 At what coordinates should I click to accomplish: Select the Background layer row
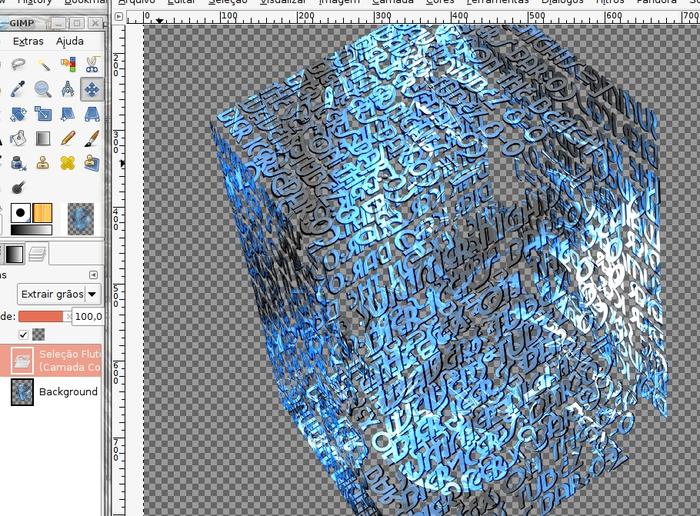[51, 392]
